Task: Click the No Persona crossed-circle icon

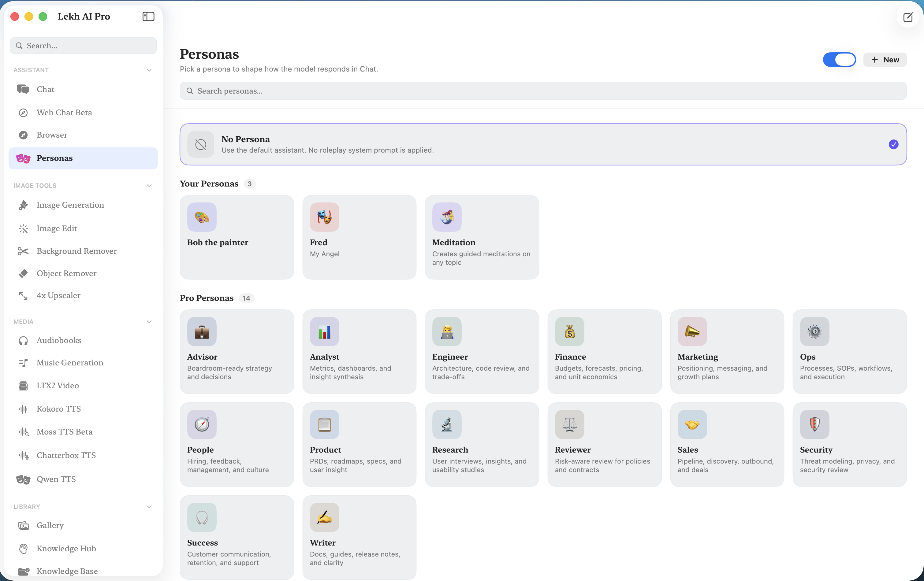Action: coord(201,144)
